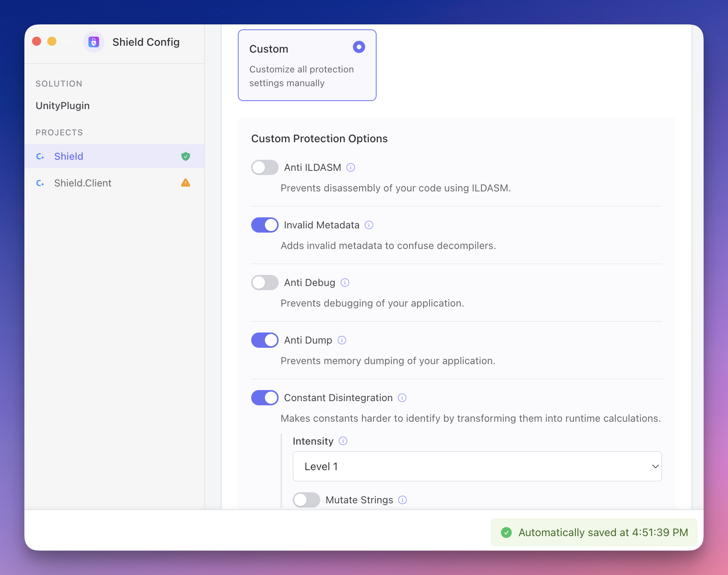Enable Anti Debug protection

(265, 283)
